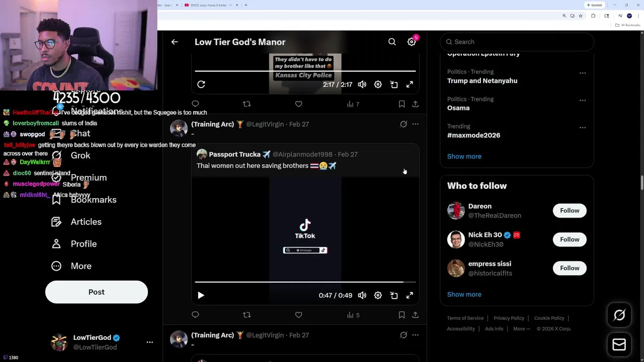View analytics showing 5 views
Viewport: 644px width, 362px height.
tap(353, 315)
